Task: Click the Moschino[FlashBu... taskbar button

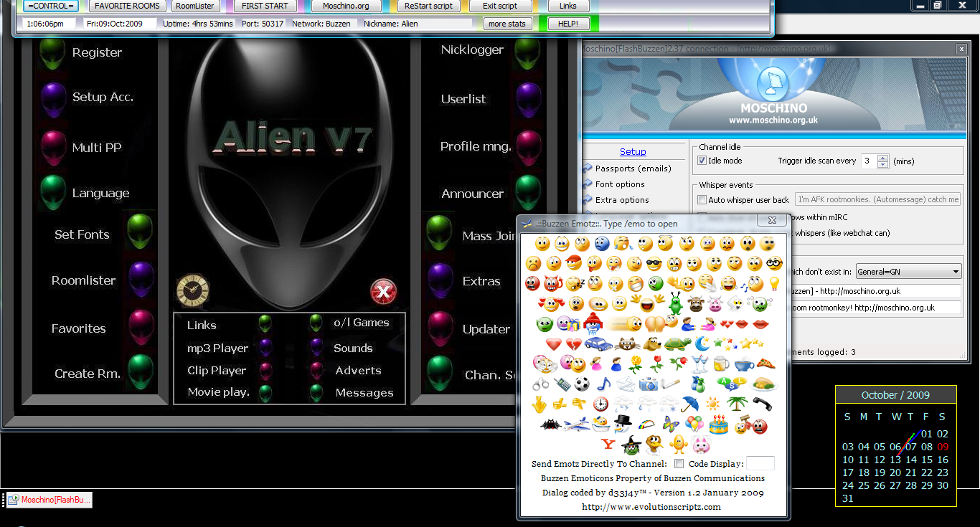Action: tap(50, 500)
